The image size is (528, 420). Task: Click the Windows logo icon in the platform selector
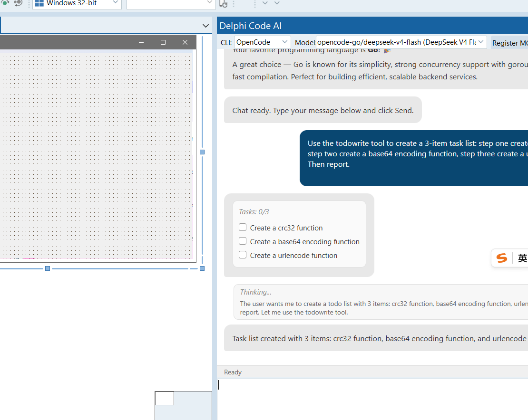click(39, 3)
